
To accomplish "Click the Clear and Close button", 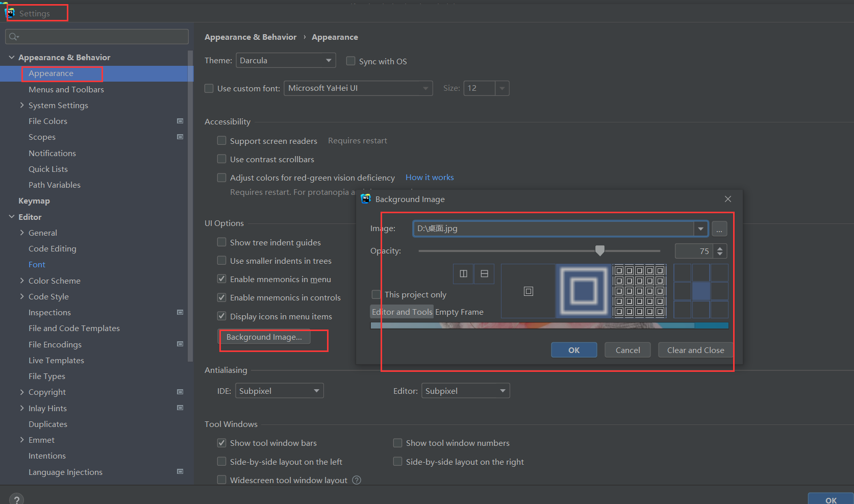I will point(695,350).
